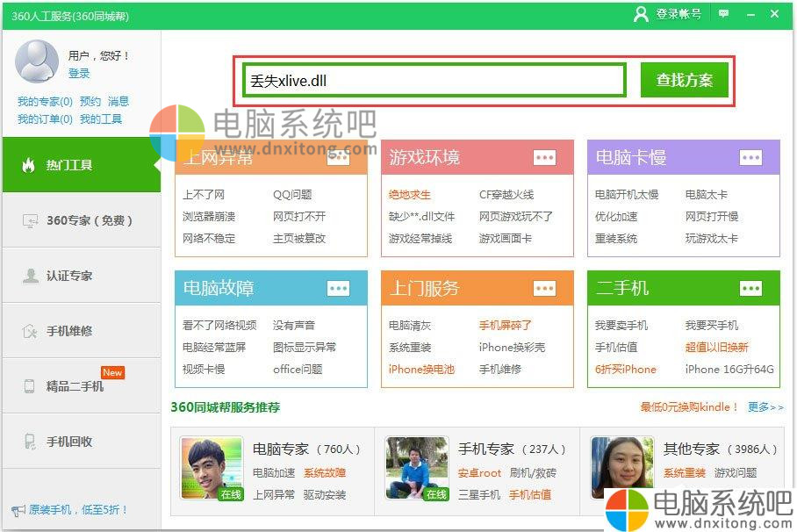Click the login account user icon
The width and height of the screenshot is (797, 532).
[x=641, y=14]
